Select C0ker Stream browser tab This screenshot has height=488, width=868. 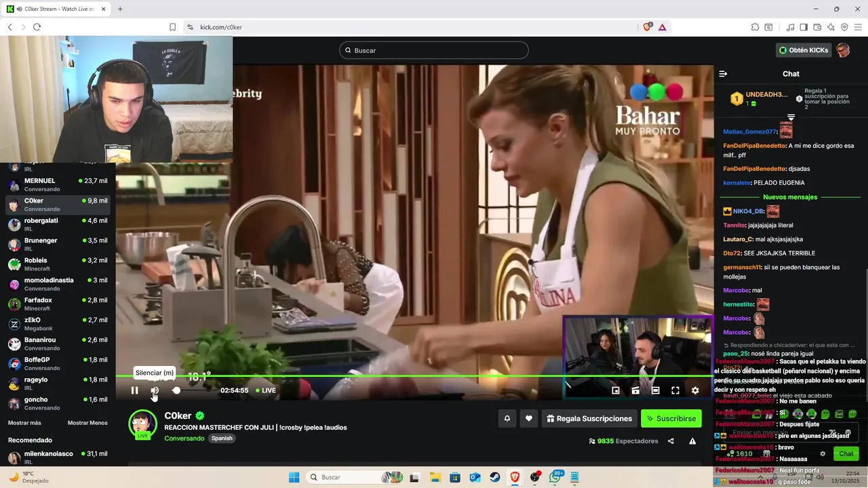coord(57,9)
